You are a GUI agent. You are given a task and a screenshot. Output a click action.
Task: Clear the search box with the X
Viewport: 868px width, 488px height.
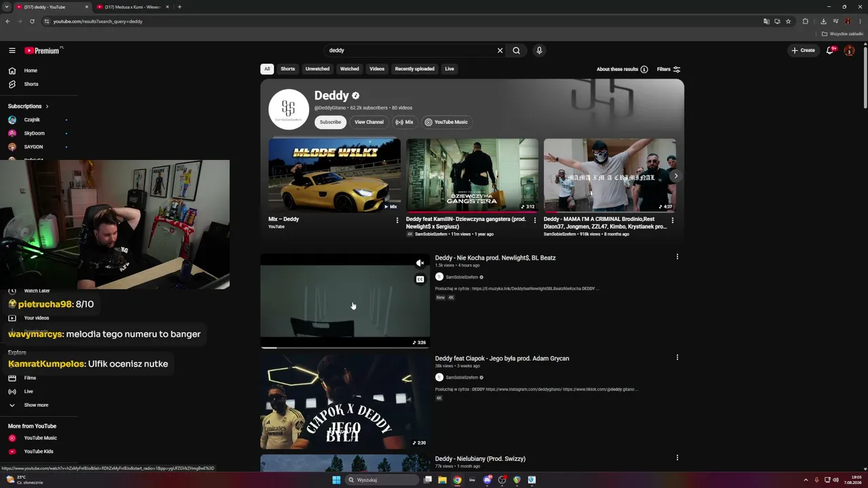[500, 50]
